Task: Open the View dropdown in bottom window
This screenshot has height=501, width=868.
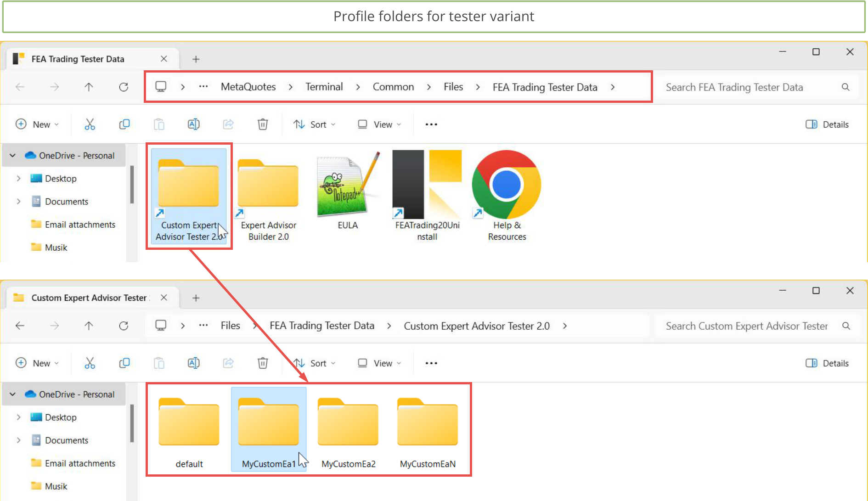Action: 379,363
